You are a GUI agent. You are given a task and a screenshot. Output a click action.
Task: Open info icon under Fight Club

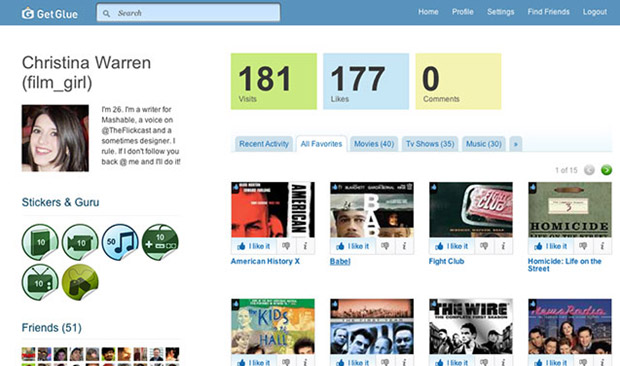click(503, 246)
